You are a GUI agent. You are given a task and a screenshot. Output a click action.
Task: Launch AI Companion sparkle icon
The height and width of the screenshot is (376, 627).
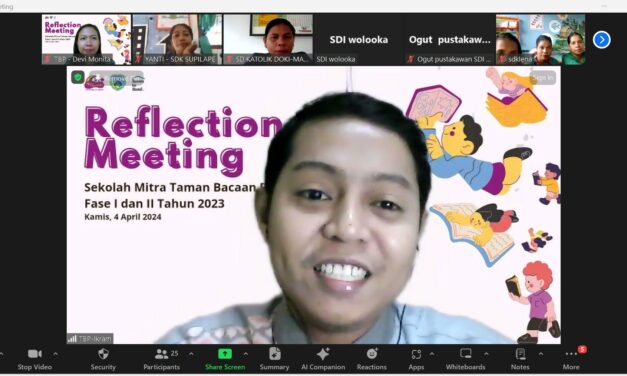[x=323, y=354]
